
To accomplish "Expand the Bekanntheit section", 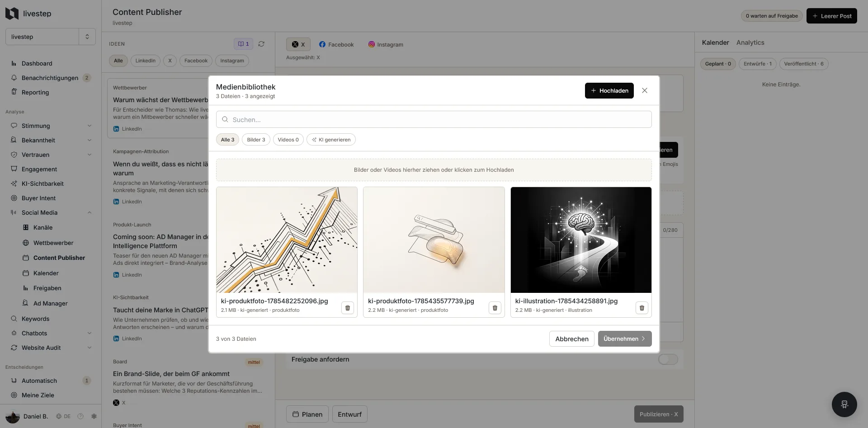I will 89,140.
